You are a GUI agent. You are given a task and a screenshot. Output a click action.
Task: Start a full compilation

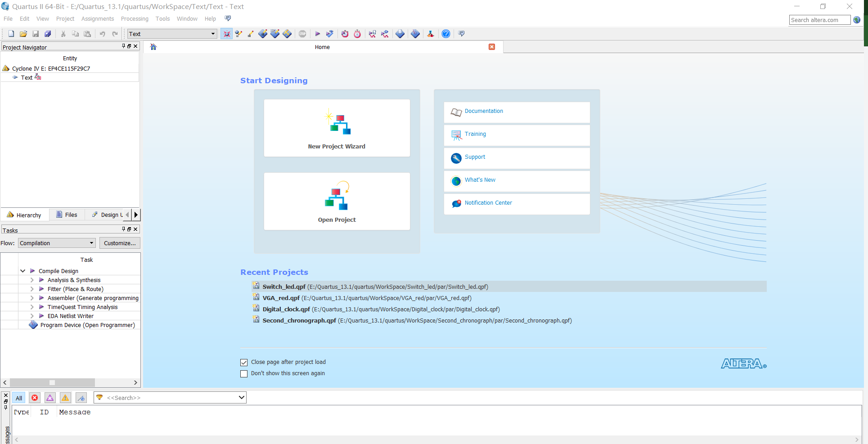point(318,33)
